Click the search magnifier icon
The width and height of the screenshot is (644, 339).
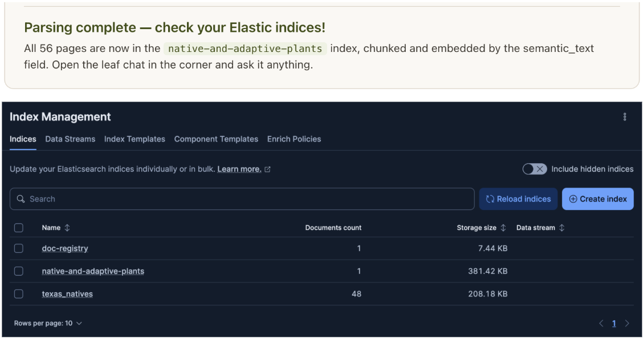[21, 199]
